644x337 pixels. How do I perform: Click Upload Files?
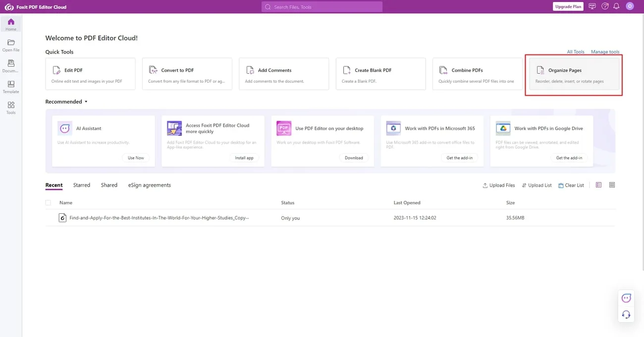[499, 185]
